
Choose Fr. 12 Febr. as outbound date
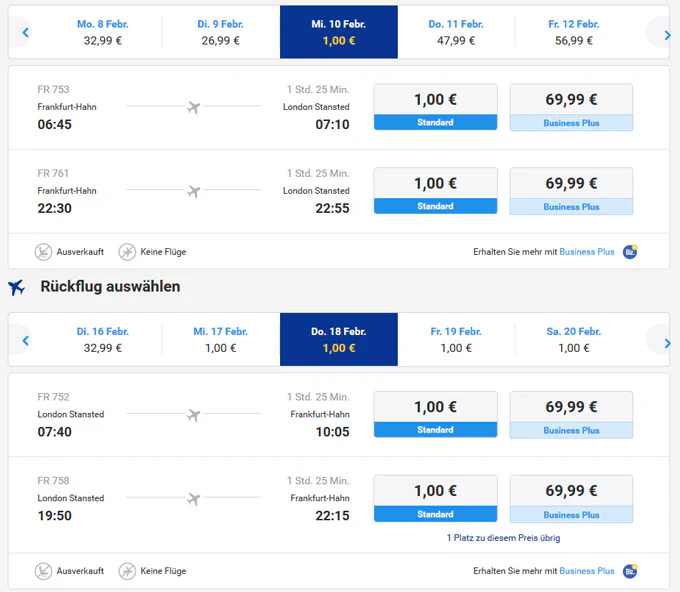point(574,32)
